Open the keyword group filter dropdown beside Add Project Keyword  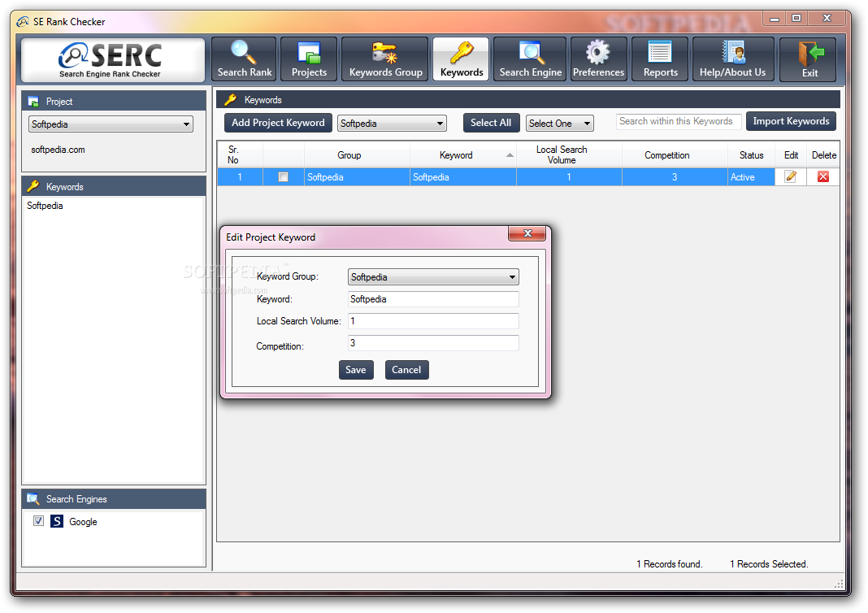point(392,123)
